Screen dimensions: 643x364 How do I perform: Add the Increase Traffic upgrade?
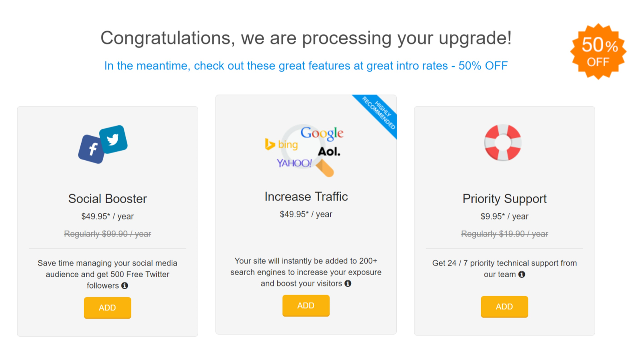(x=306, y=306)
